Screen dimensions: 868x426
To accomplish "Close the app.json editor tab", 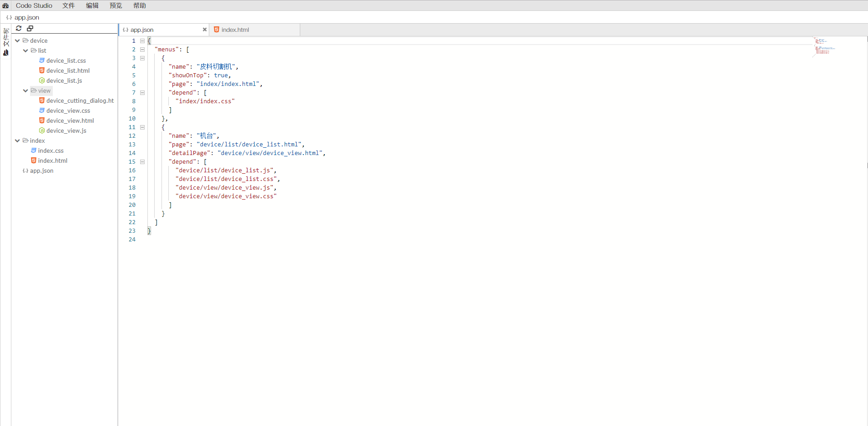I will 205,30.
